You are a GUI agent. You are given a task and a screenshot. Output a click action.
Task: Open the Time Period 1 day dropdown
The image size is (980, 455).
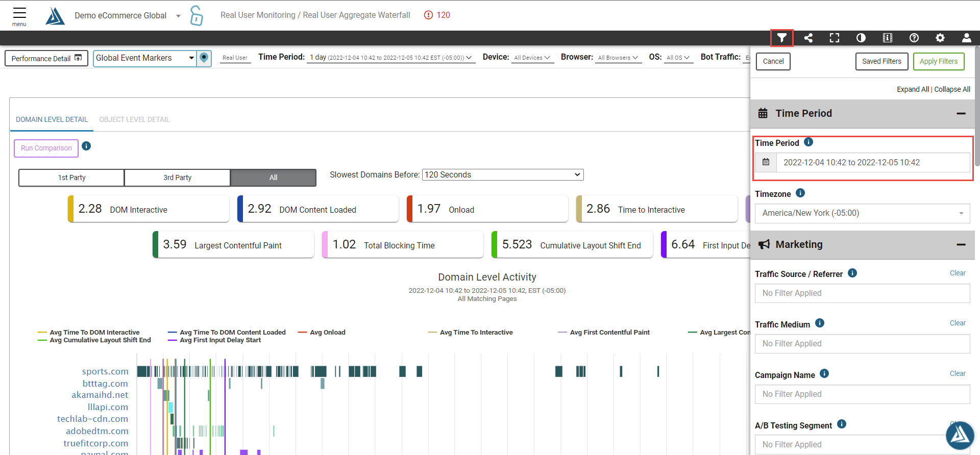391,58
